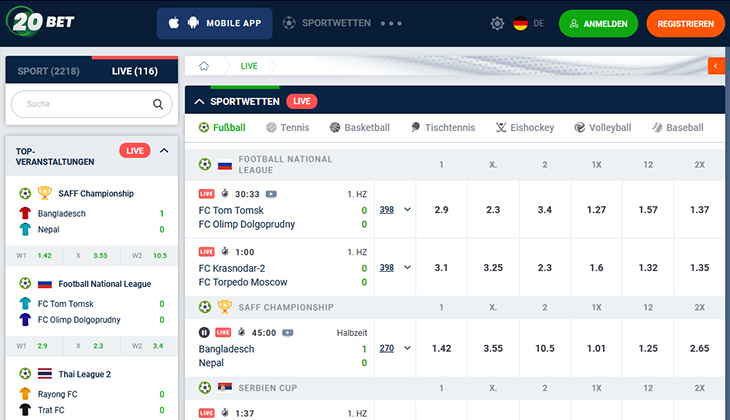Open Sportwetten in top navigation

pyautogui.click(x=327, y=23)
